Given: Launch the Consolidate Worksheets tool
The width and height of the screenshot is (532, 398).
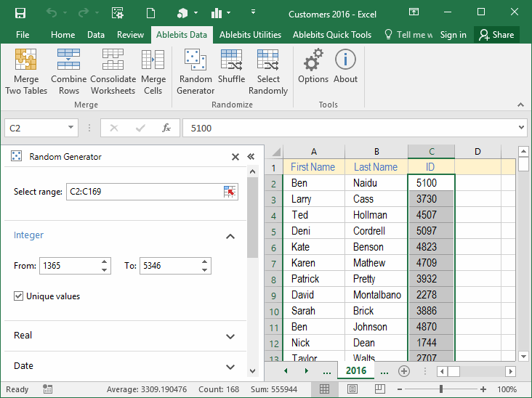Looking at the screenshot, I should (113, 72).
